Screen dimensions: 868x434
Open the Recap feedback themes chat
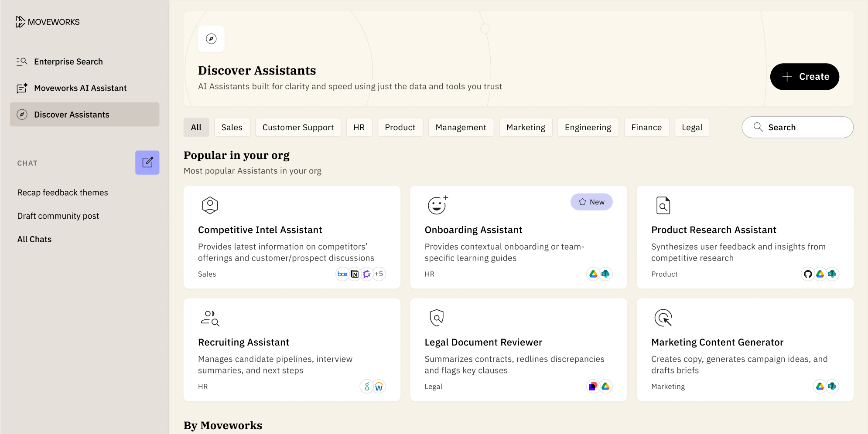pyautogui.click(x=62, y=193)
